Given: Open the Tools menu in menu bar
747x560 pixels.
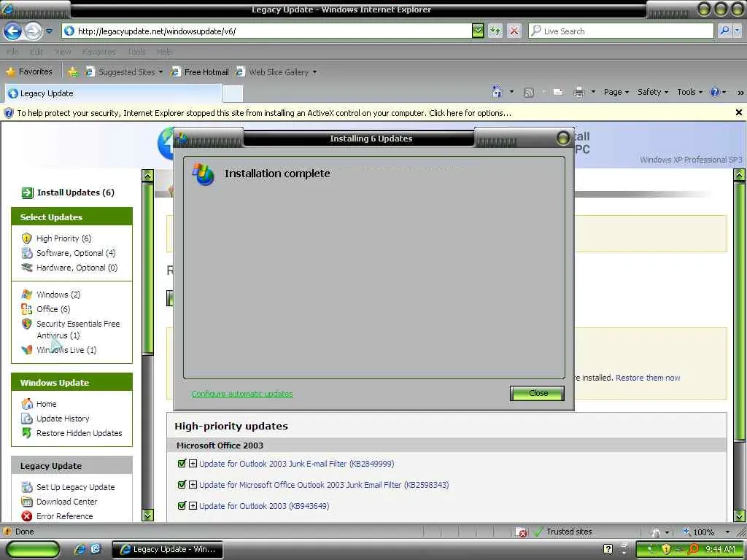Looking at the screenshot, I should coord(136,52).
